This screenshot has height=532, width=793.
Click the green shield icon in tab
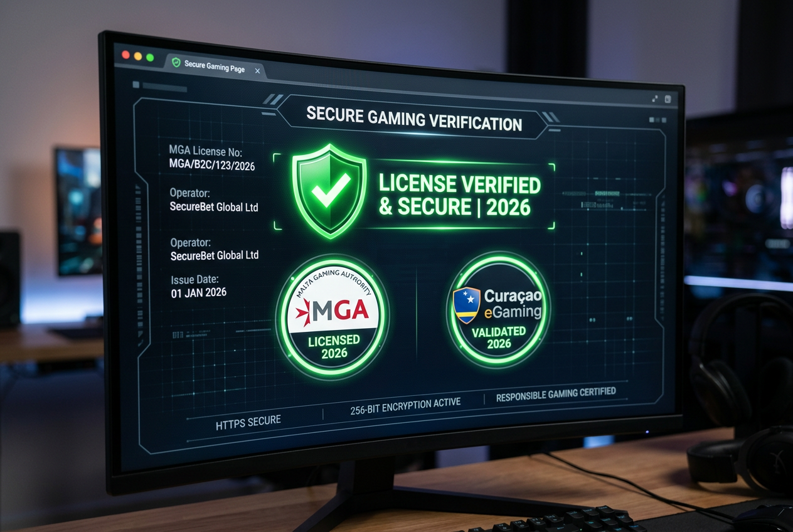[x=176, y=63]
